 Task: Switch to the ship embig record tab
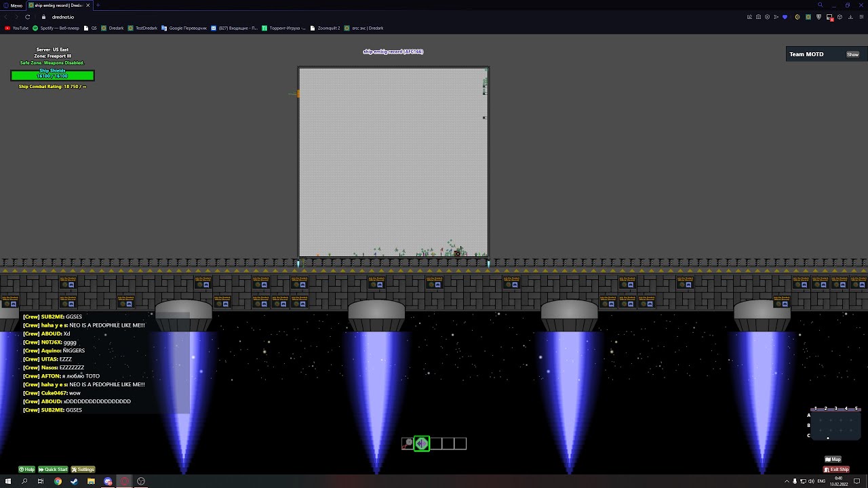59,5
